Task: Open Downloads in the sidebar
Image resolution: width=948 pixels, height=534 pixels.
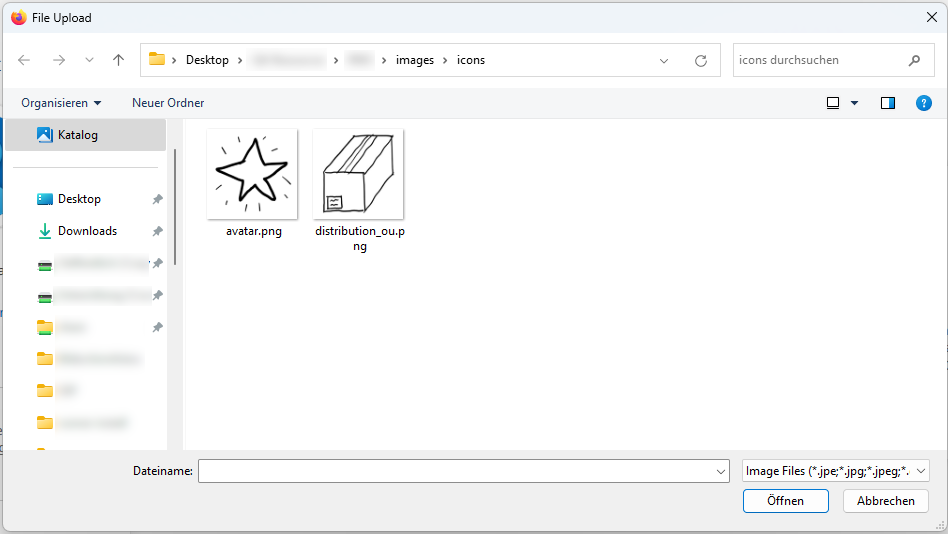Action: point(87,231)
